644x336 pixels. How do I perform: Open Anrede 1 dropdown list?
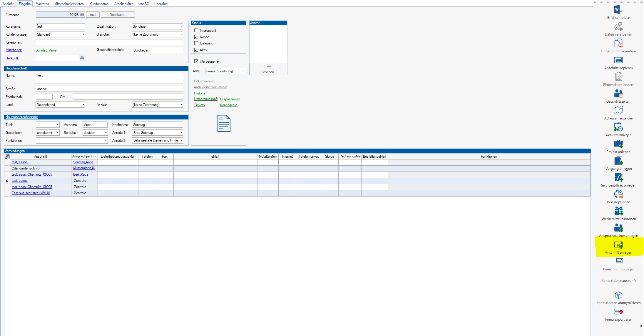(181, 133)
